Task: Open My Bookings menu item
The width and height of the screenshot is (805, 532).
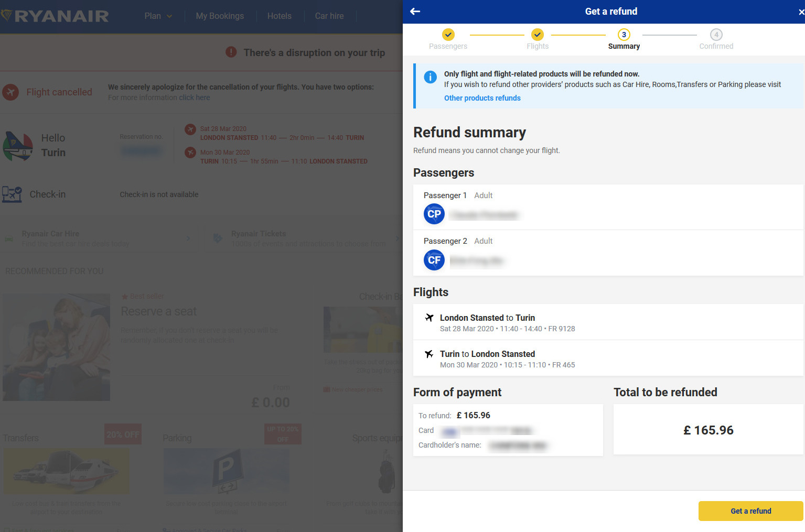Action: coord(220,16)
